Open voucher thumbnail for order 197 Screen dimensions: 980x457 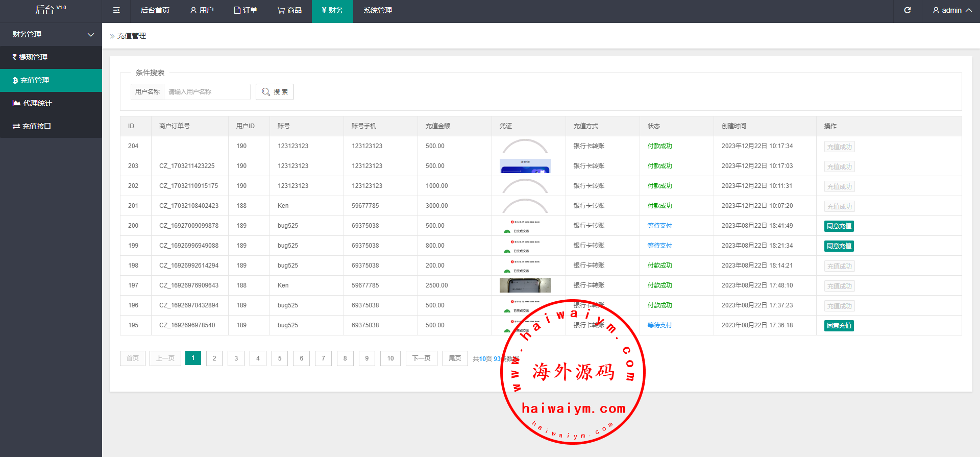click(x=525, y=285)
